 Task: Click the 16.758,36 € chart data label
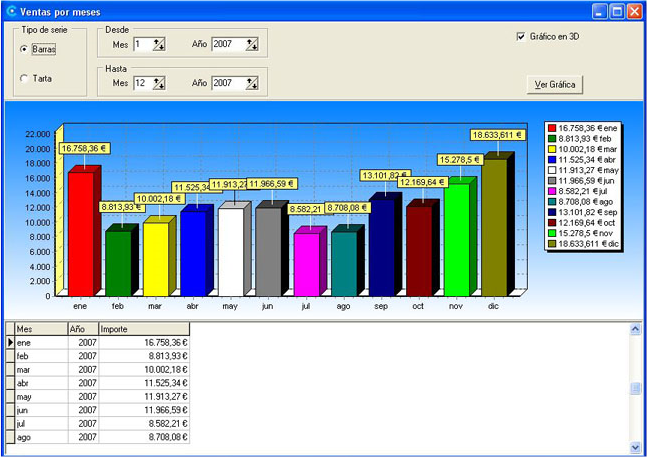pos(85,148)
